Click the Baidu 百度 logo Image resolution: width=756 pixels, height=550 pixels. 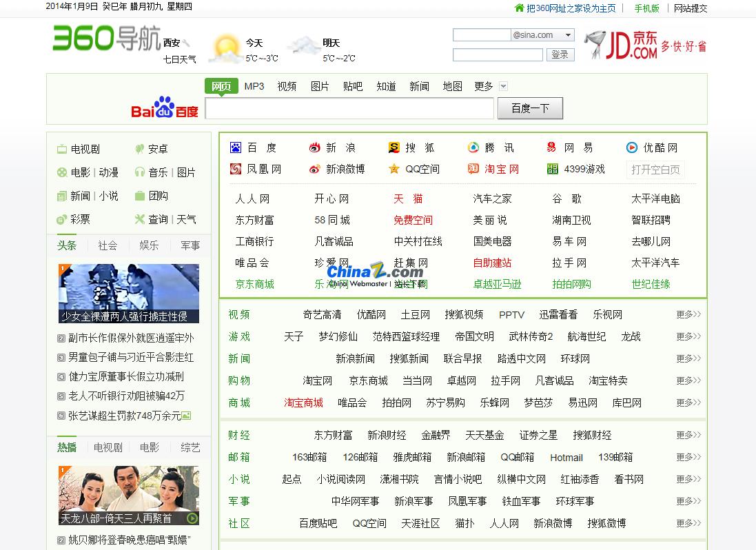[165, 107]
